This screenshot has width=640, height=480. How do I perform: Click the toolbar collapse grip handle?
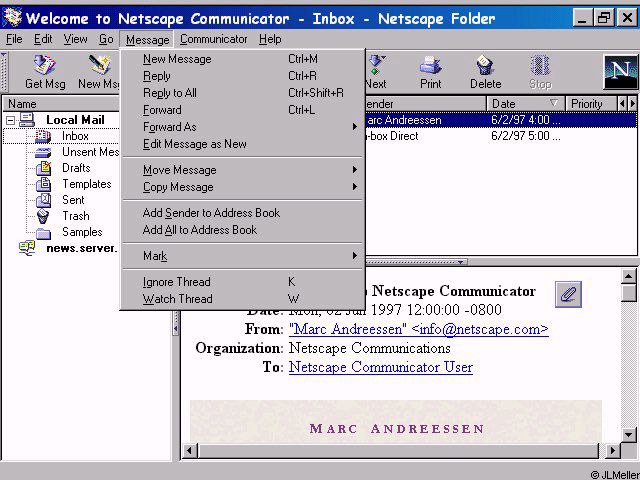point(4,72)
